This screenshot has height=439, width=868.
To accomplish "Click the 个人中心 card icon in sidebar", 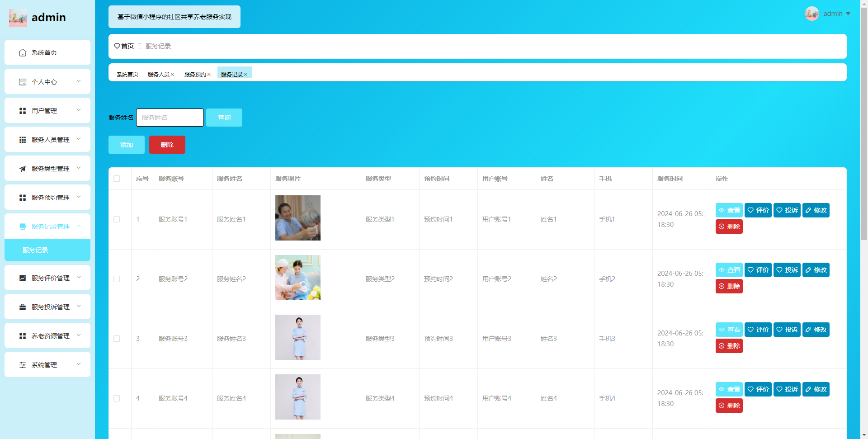I will point(23,82).
